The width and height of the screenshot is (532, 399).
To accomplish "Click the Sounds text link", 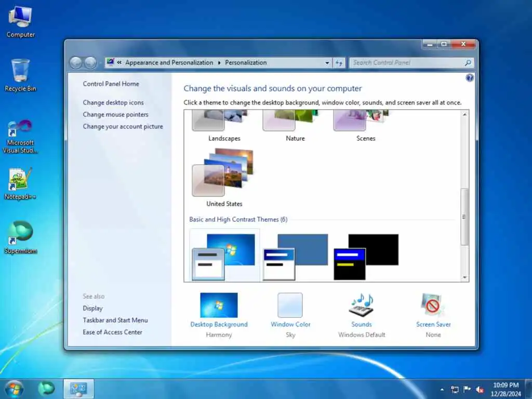I will click(x=362, y=324).
